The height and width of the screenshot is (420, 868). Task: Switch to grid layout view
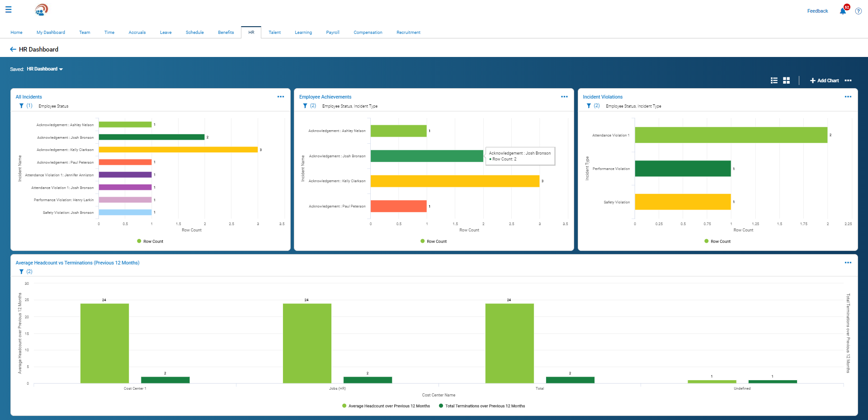(x=786, y=80)
